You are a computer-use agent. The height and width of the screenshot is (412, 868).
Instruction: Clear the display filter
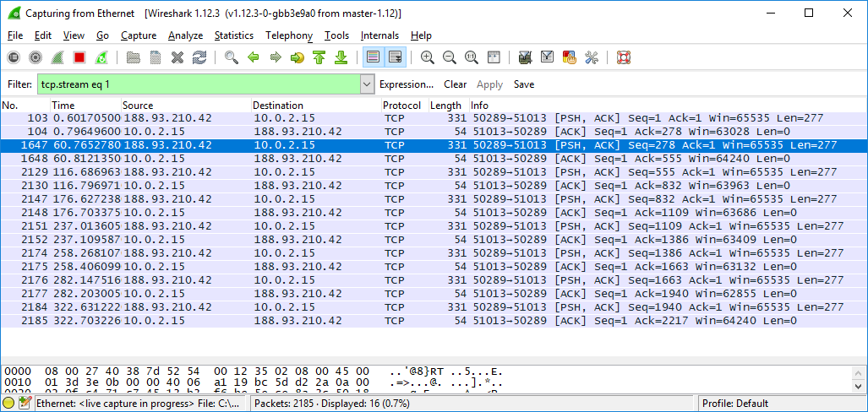coord(455,84)
